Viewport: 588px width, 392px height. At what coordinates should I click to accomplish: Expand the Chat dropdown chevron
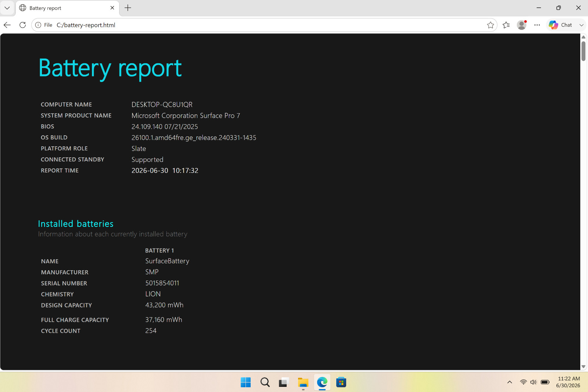pyautogui.click(x=581, y=25)
